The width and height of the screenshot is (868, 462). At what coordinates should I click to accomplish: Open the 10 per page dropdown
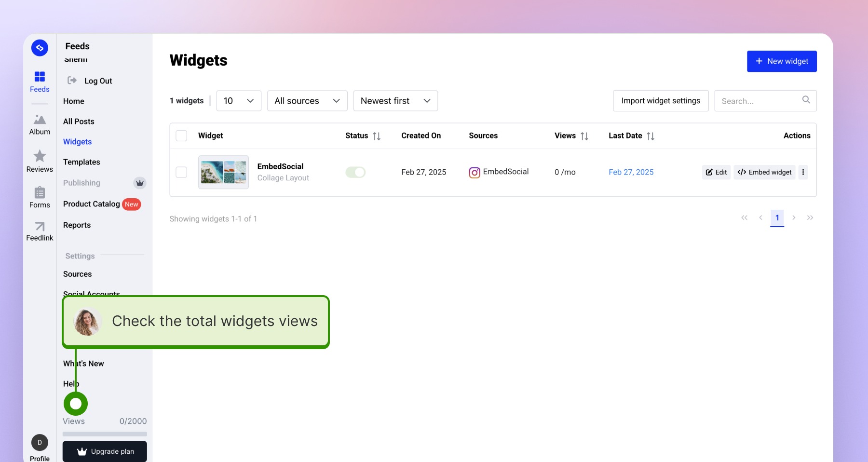pos(239,101)
